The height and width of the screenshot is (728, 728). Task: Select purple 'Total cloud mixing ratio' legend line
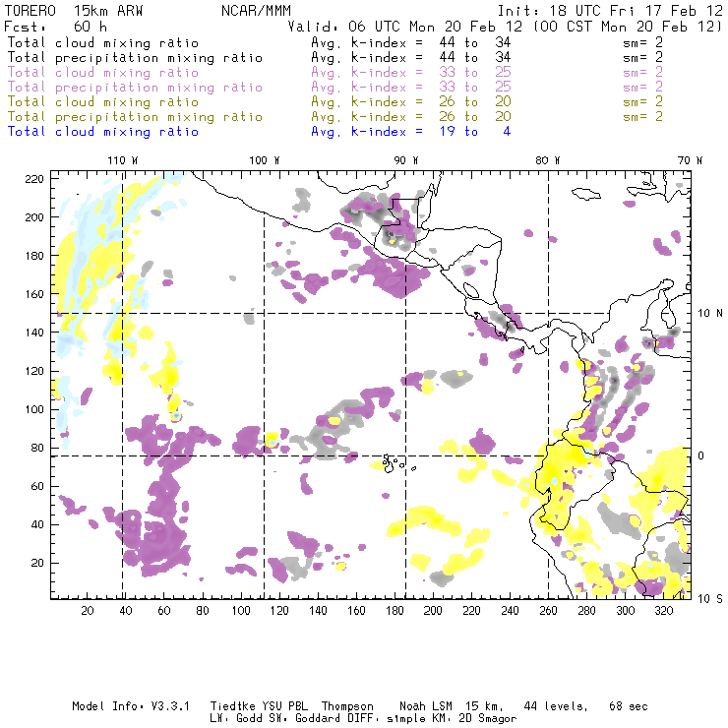(103, 73)
